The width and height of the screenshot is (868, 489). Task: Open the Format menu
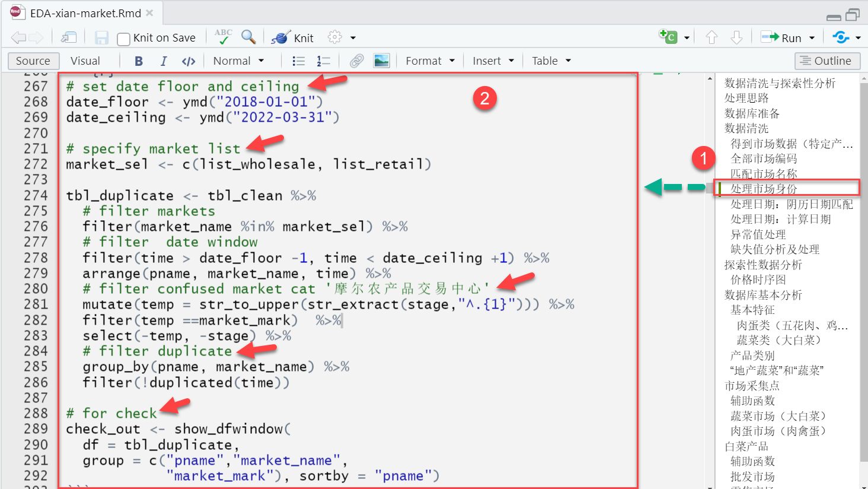pos(430,61)
